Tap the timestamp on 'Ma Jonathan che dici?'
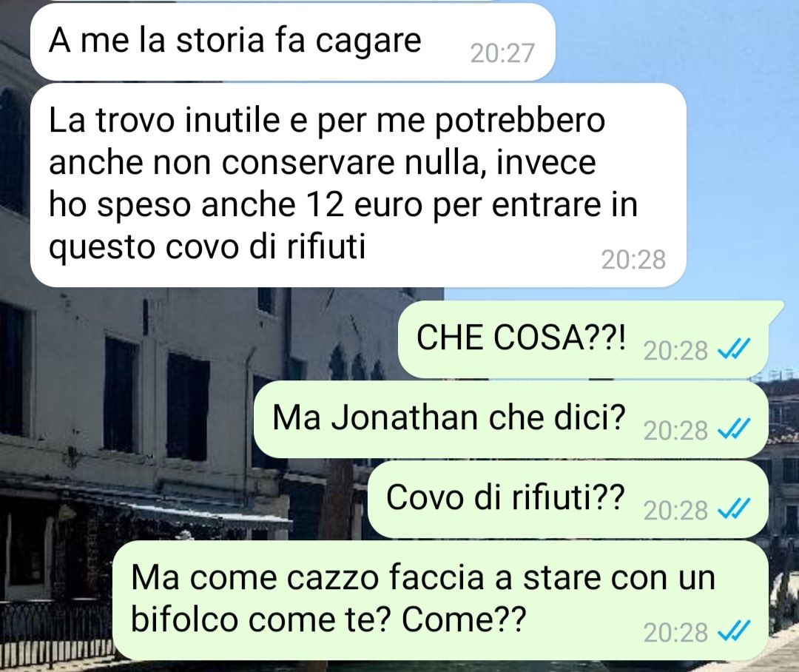This screenshot has width=799, height=672. tap(675, 430)
